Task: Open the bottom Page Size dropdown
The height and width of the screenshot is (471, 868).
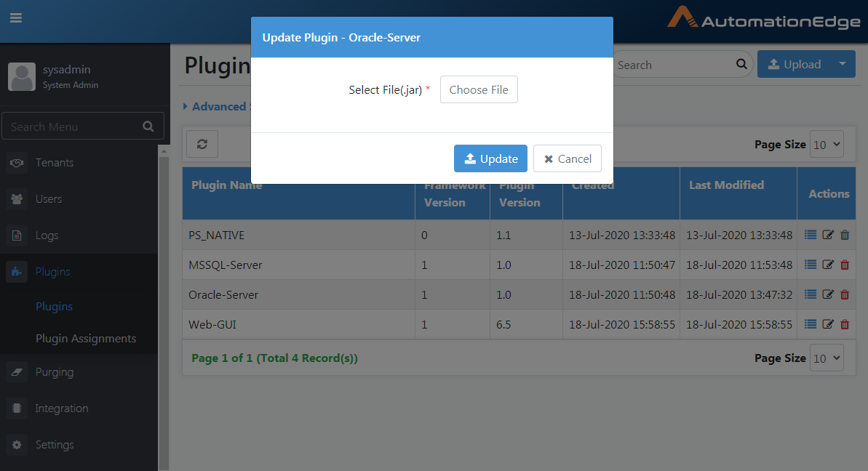Action: [827, 358]
